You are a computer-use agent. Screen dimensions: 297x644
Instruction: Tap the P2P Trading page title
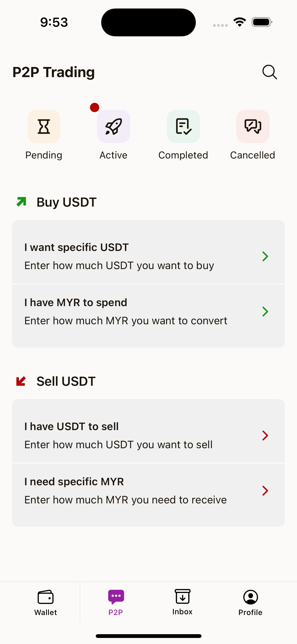(x=54, y=72)
